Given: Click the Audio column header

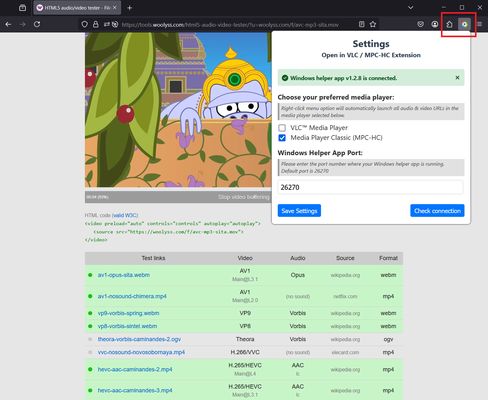Looking at the screenshot, I should 298,258.
